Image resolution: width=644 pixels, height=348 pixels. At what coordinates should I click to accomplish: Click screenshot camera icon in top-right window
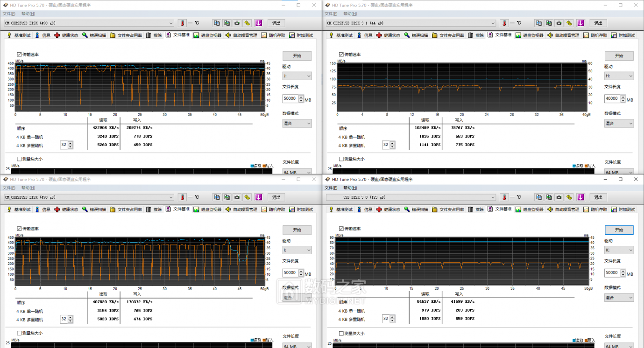point(559,23)
